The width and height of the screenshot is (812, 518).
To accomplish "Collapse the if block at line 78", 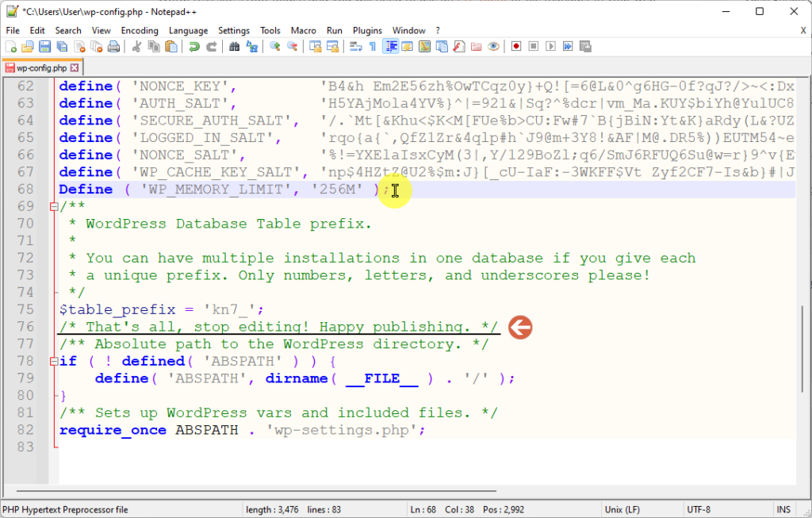I will [54, 362].
